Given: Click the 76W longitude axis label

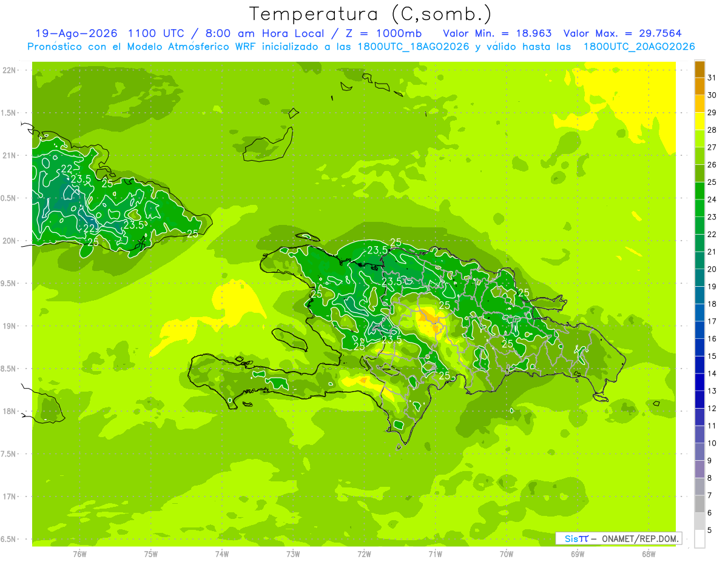Looking at the screenshot, I should pos(79,554).
